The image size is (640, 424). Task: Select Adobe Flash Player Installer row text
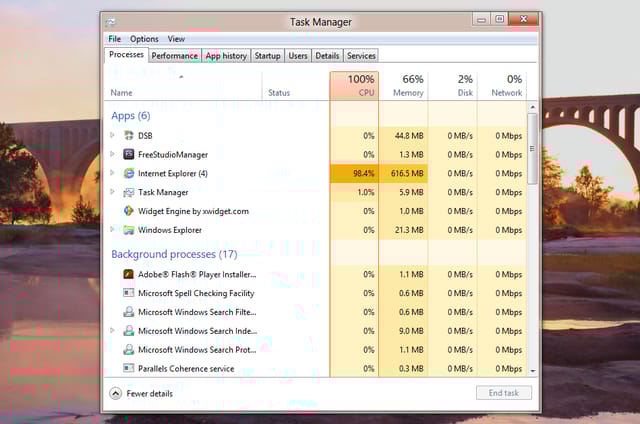197,274
